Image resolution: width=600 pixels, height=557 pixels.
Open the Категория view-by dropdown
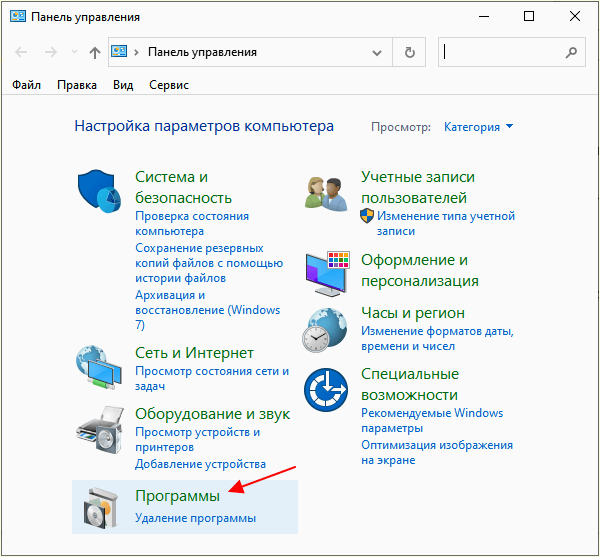tap(478, 127)
